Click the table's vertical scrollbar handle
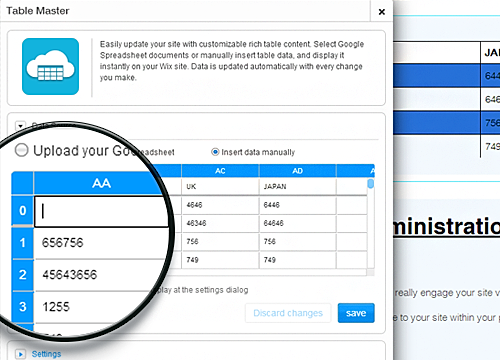The height and width of the screenshot is (360, 500). click(x=371, y=184)
